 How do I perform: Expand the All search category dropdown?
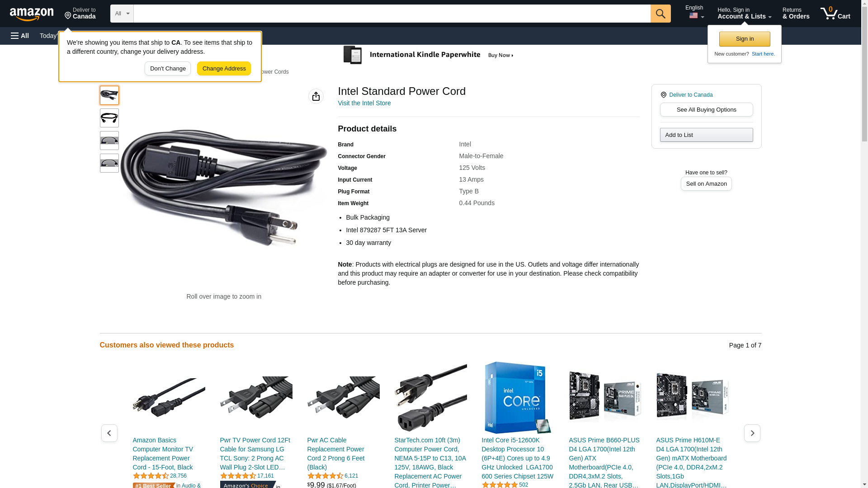click(x=122, y=14)
